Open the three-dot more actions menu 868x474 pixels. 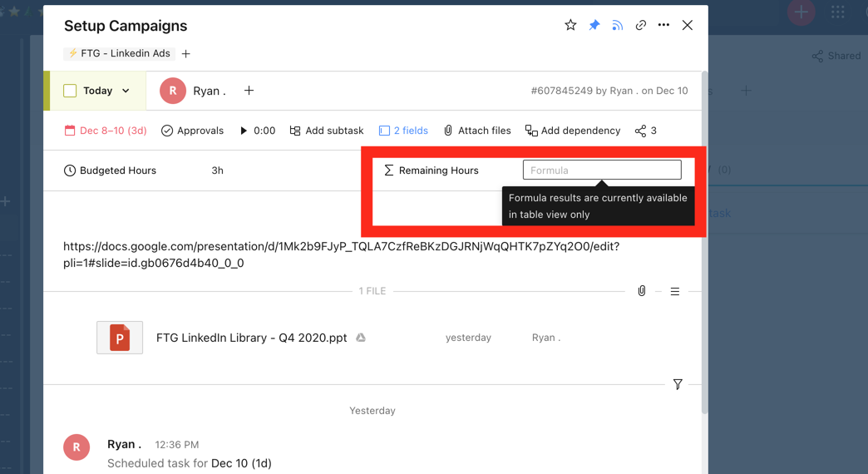coord(663,25)
